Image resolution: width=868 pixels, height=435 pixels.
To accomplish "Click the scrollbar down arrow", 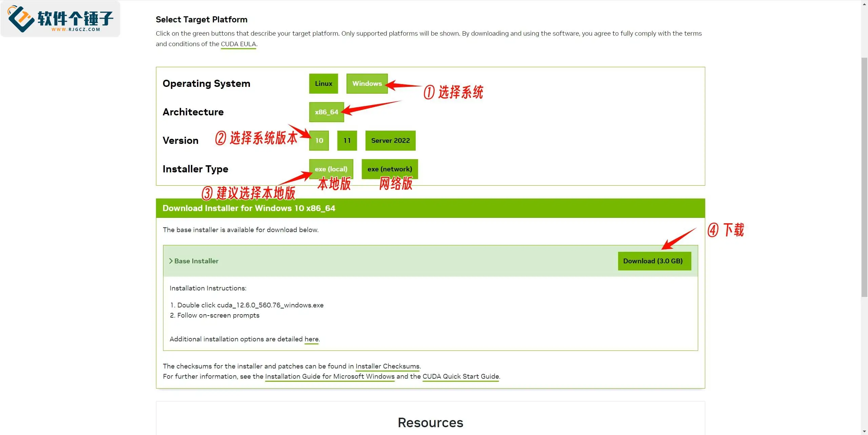I will 864,432.
